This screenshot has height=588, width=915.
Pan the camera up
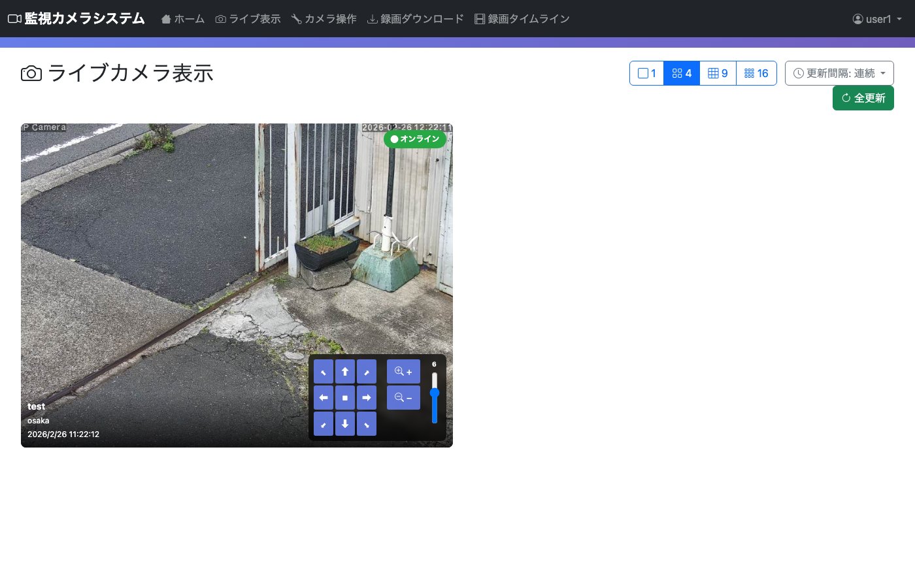345,371
